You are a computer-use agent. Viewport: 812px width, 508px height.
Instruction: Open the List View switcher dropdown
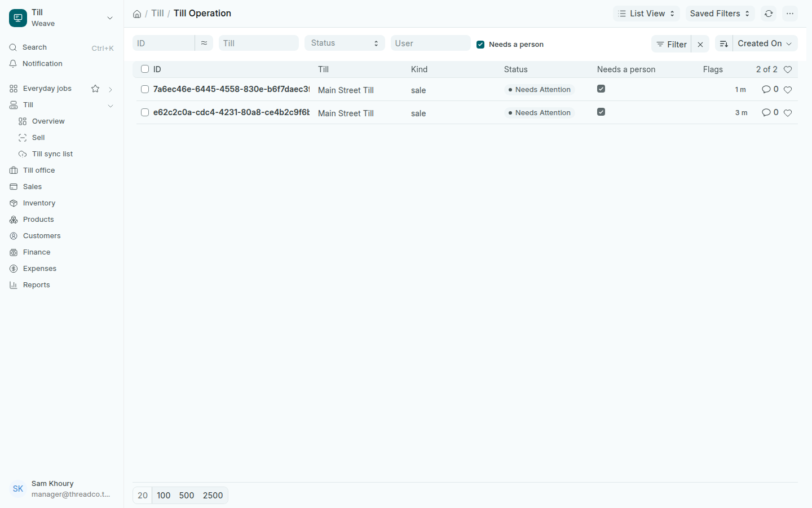point(646,14)
